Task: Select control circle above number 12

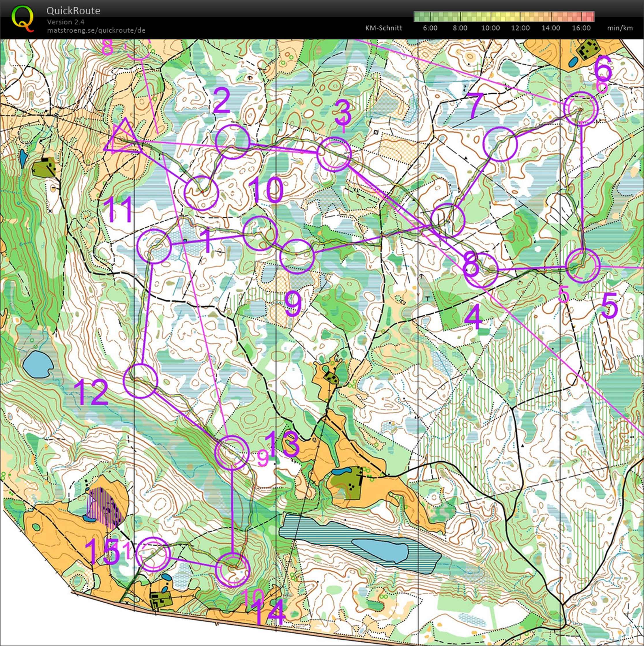Action: point(140,381)
